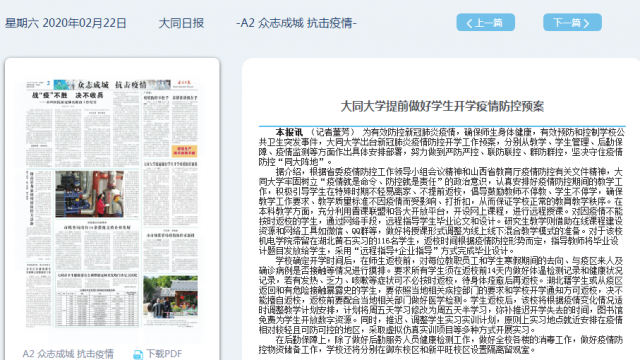Click the 本报讯 lead text in article
The width and height of the screenshot is (640, 360).
click(289, 132)
